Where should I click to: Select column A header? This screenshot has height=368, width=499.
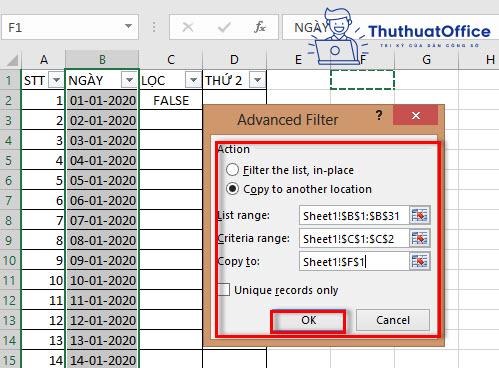44,60
